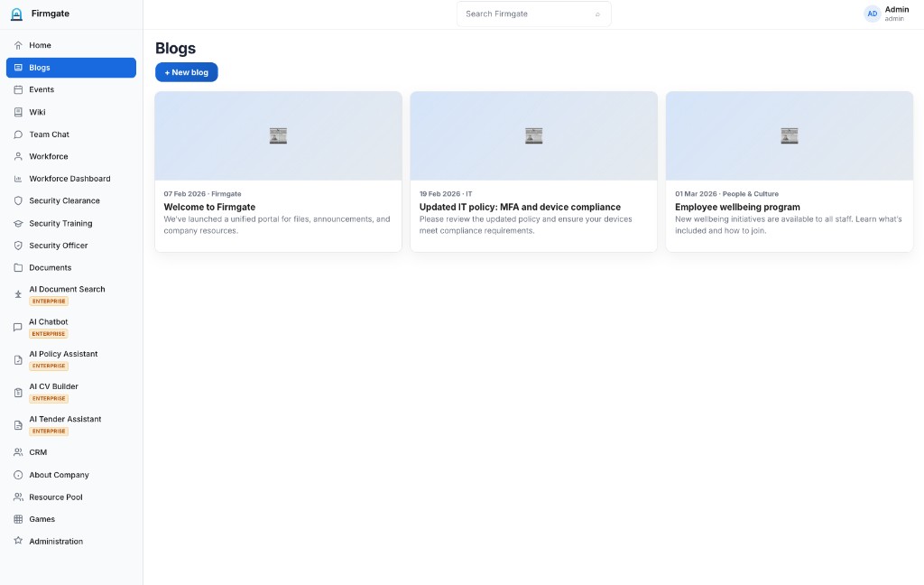Select the CRM label
This screenshot has height=585, width=924.
pyautogui.click(x=38, y=452)
